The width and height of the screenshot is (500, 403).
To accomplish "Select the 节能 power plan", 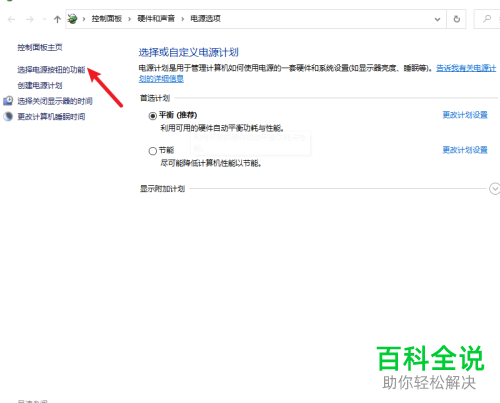I will coord(153,151).
